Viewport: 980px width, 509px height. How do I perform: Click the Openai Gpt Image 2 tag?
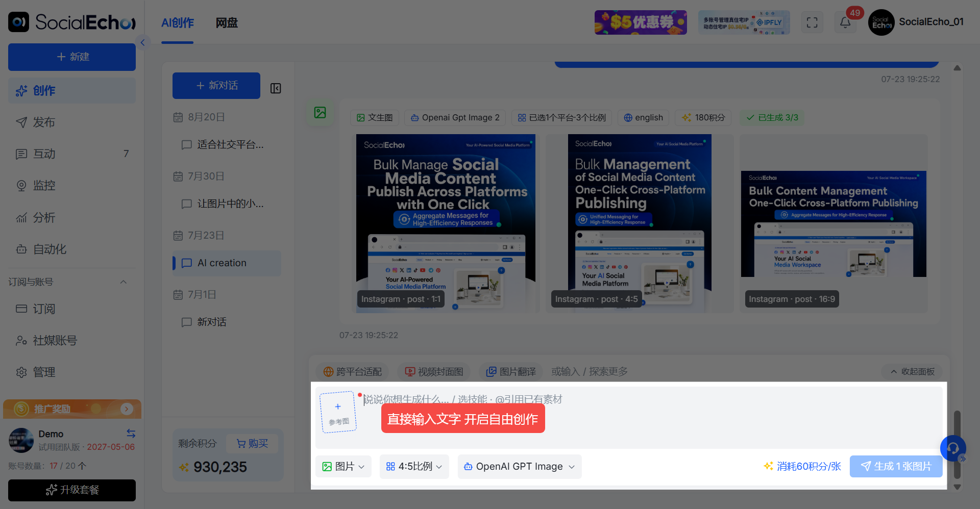455,118
